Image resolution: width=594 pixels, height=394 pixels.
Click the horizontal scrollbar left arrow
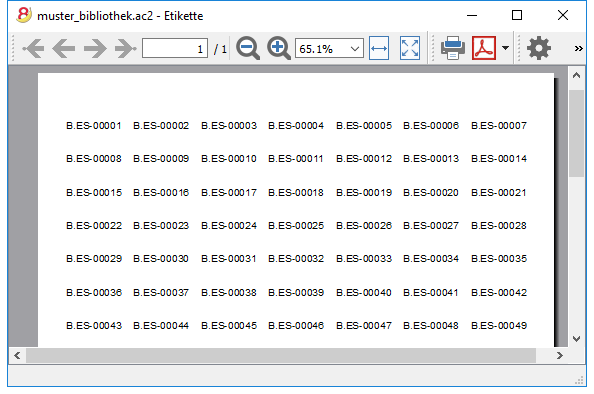click(x=17, y=355)
